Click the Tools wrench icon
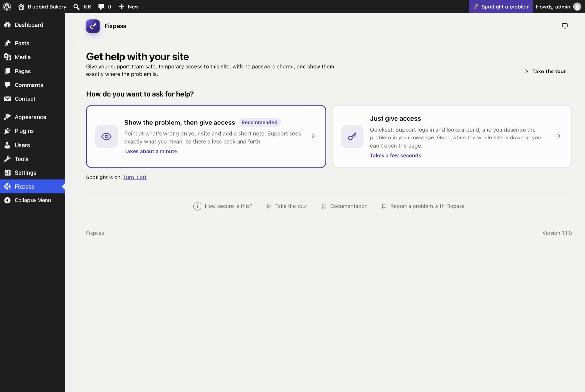Viewport: 585px width, 392px height. coord(7,159)
